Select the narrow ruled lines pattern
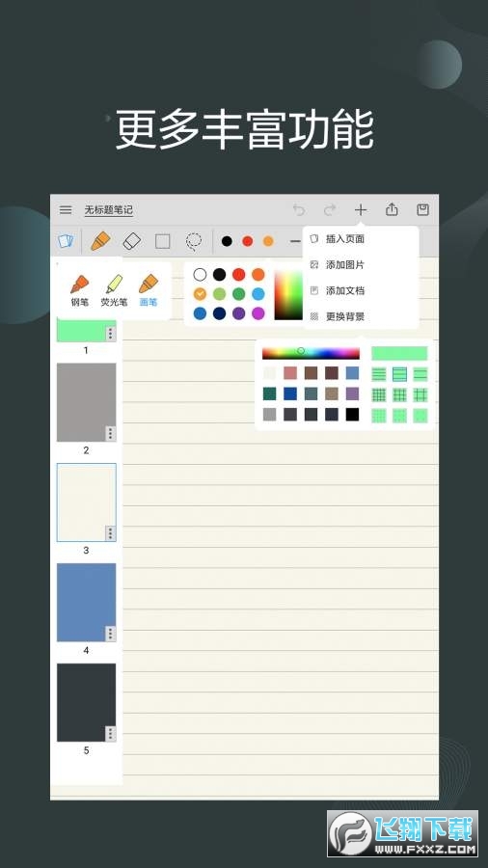Screen dimensions: 488x868 coord(379,374)
